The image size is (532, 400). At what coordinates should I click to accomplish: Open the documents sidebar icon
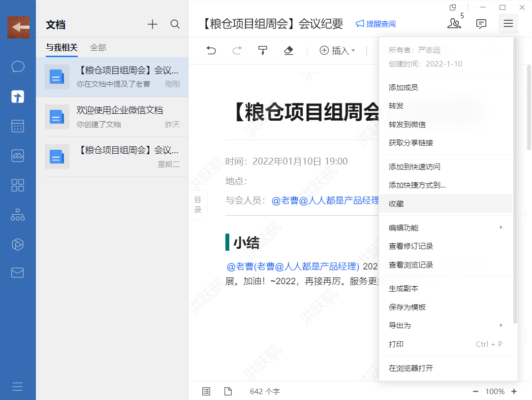coord(18,97)
